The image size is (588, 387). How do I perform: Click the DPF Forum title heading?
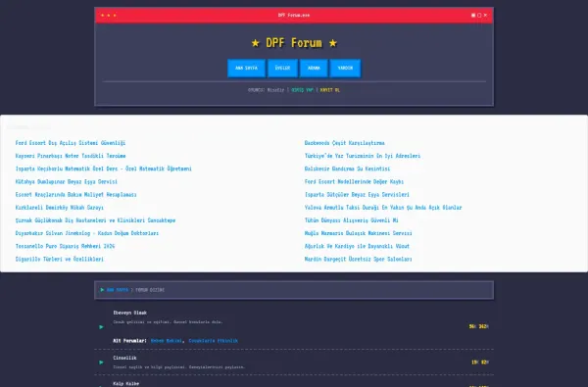(294, 43)
